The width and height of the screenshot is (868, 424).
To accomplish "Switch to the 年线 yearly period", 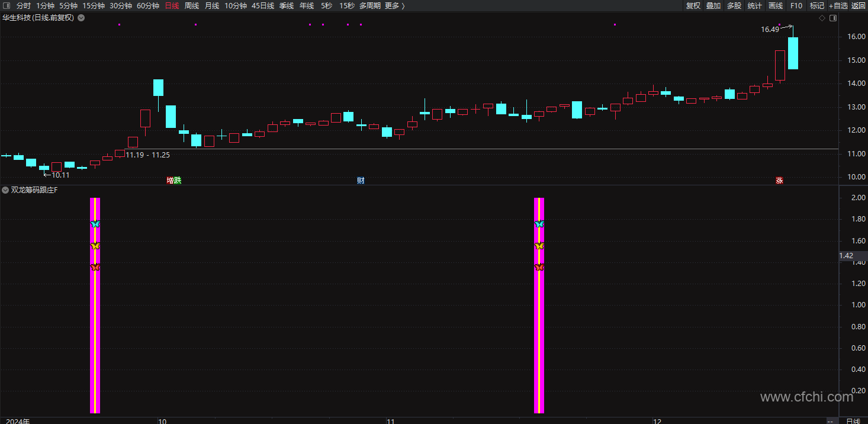I will click(x=307, y=5).
